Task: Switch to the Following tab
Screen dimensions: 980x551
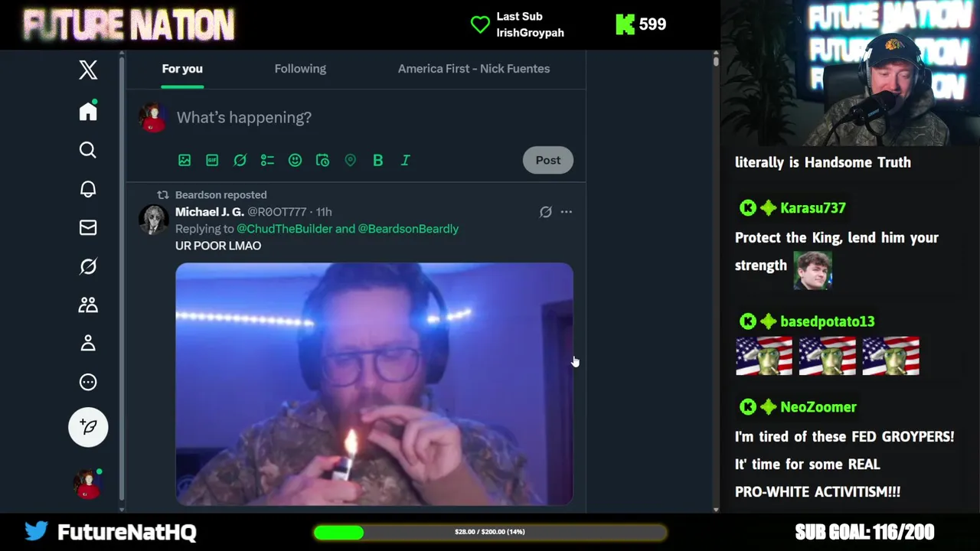Action: 300,69
